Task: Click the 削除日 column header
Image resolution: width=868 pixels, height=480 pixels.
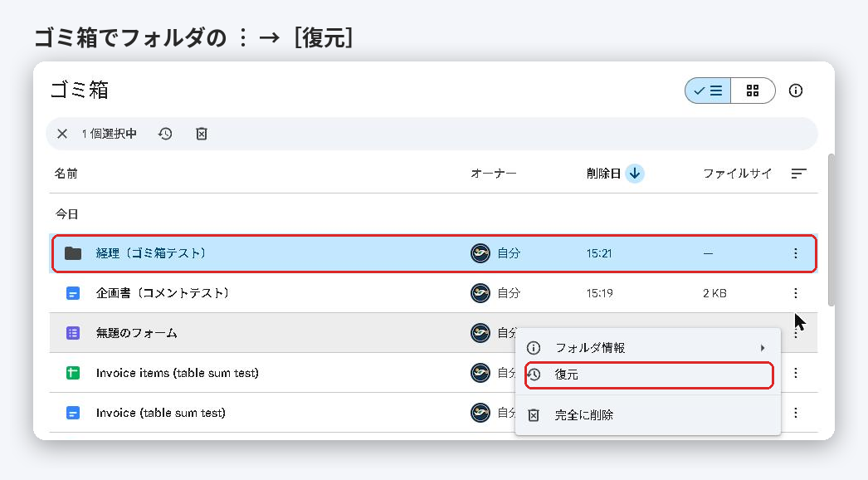Action: pos(603,174)
